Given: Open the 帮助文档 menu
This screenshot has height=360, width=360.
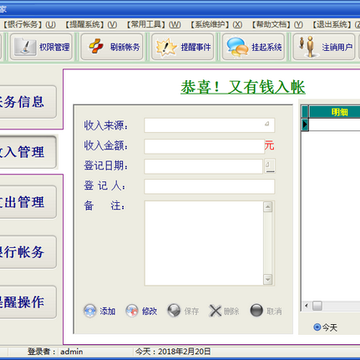Looking at the screenshot, I should tap(277, 24).
